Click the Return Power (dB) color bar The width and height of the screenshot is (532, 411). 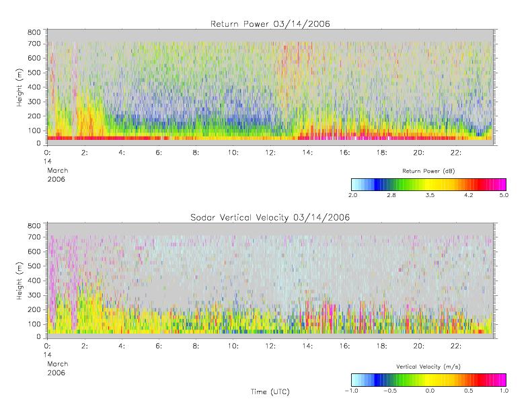pyautogui.click(x=428, y=184)
